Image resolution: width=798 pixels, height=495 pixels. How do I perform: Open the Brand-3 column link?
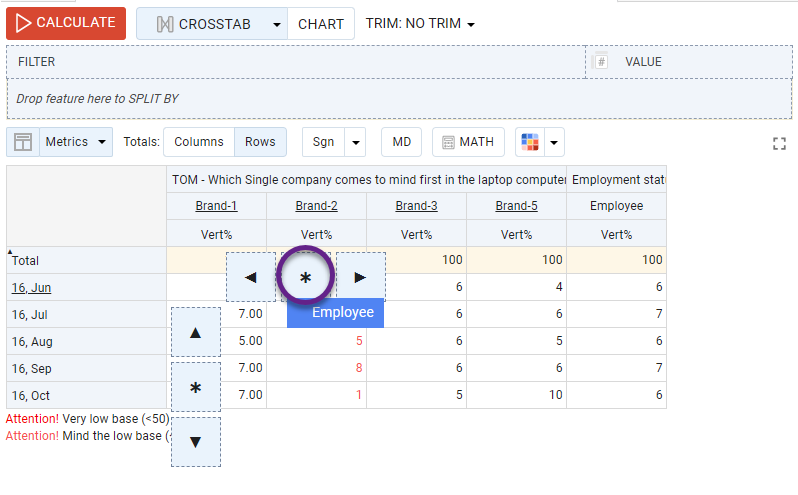click(416, 206)
